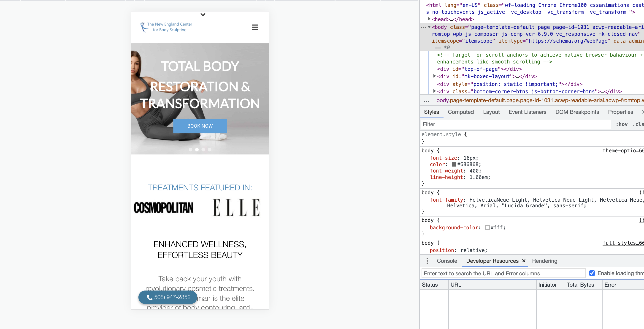Screen dimensions: 644x329
Task: Open the theme-options stylesheet link
Action: pos(623,151)
